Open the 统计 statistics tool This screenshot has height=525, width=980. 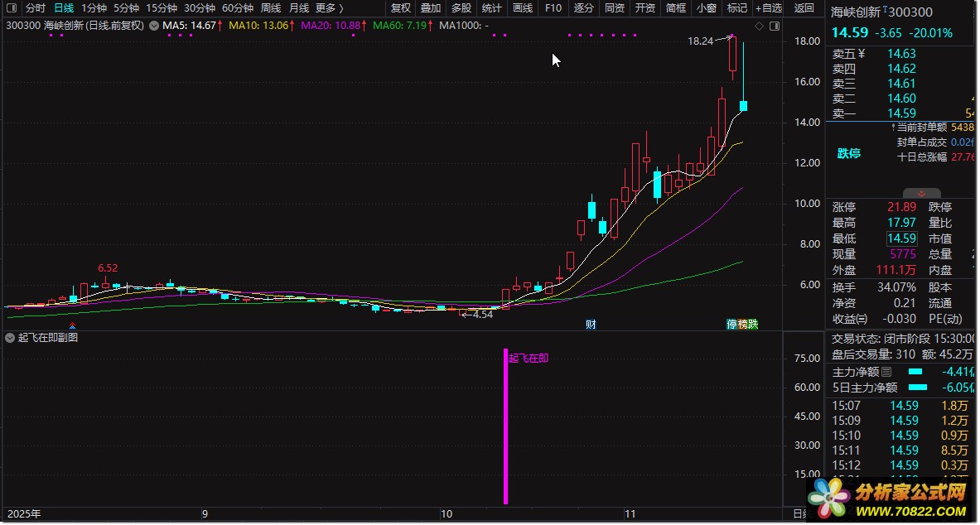492,8
